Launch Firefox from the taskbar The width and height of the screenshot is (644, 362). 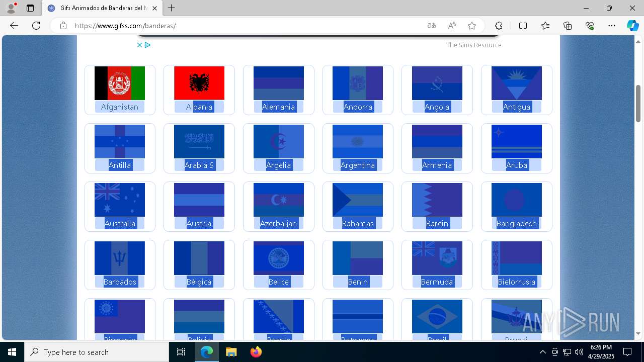pos(256,352)
